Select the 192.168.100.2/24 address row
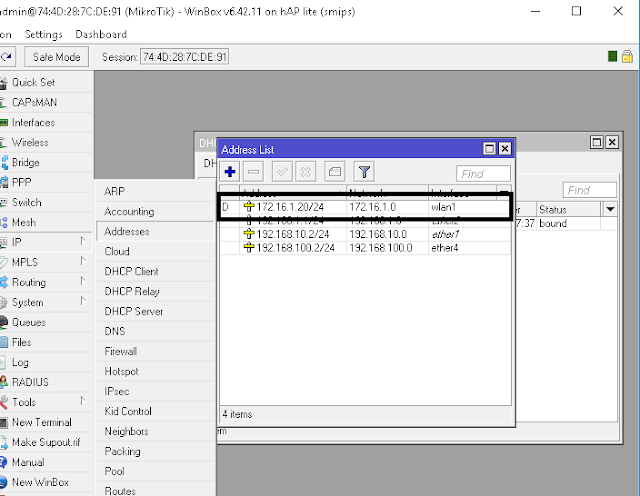This screenshot has height=496, width=640. 365,248
